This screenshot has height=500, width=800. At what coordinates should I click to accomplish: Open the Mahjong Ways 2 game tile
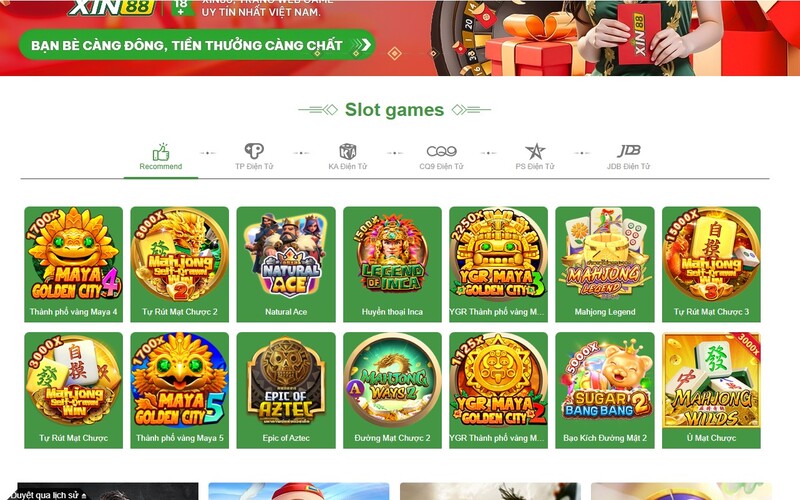pyautogui.click(x=392, y=390)
